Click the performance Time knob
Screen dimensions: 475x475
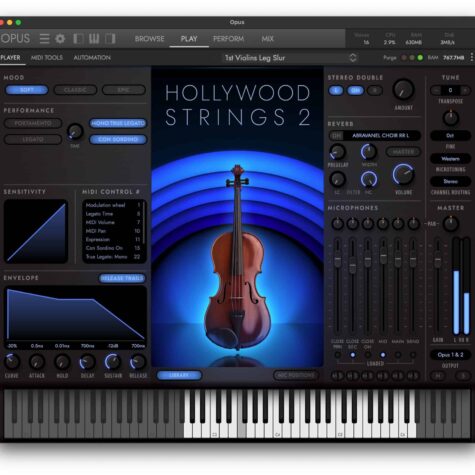pyautogui.click(x=75, y=131)
